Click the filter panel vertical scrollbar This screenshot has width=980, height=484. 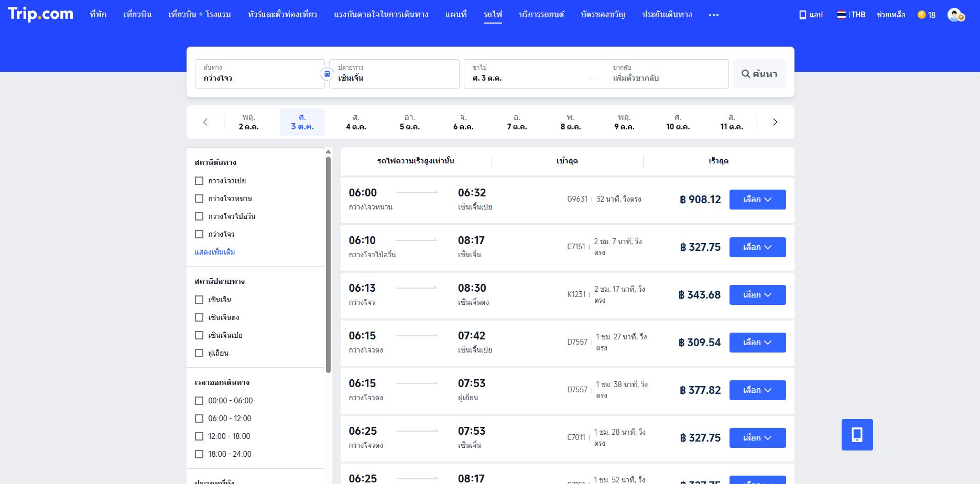[x=328, y=262]
